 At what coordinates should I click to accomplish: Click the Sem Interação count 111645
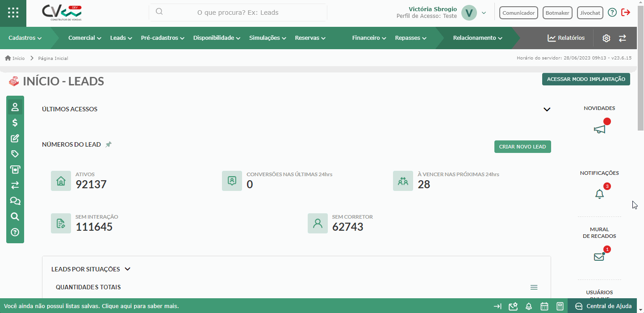click(x=94, y=227)
